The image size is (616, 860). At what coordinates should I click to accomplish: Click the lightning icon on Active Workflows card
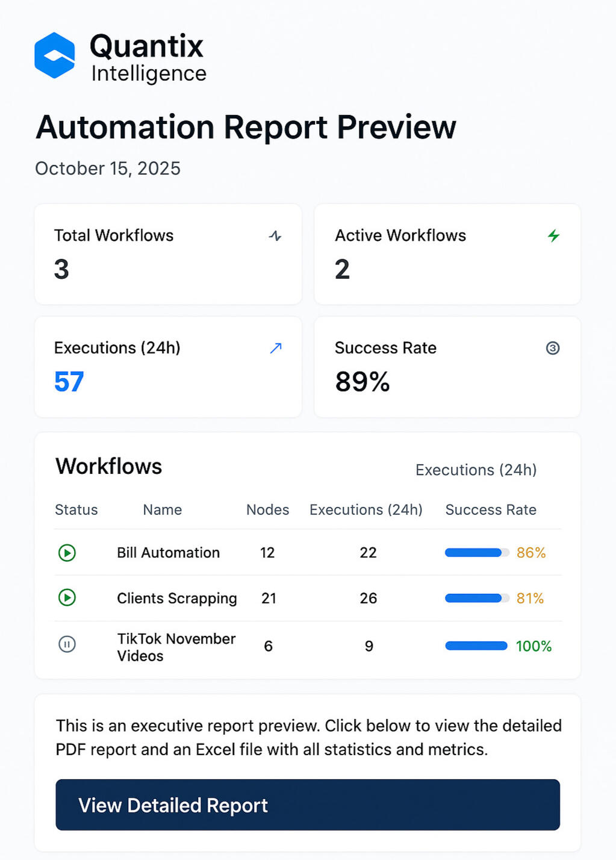[555, 236]
